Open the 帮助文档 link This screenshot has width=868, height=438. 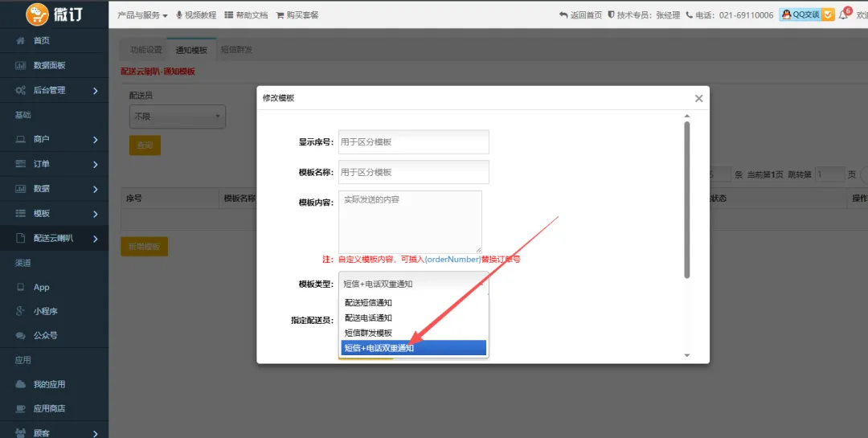click(247, 15)
